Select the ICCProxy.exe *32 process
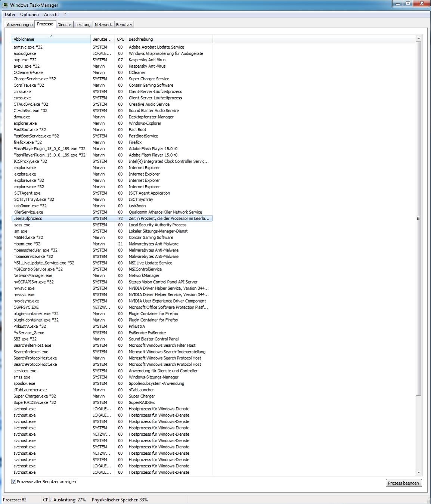 tap(112, 161)
